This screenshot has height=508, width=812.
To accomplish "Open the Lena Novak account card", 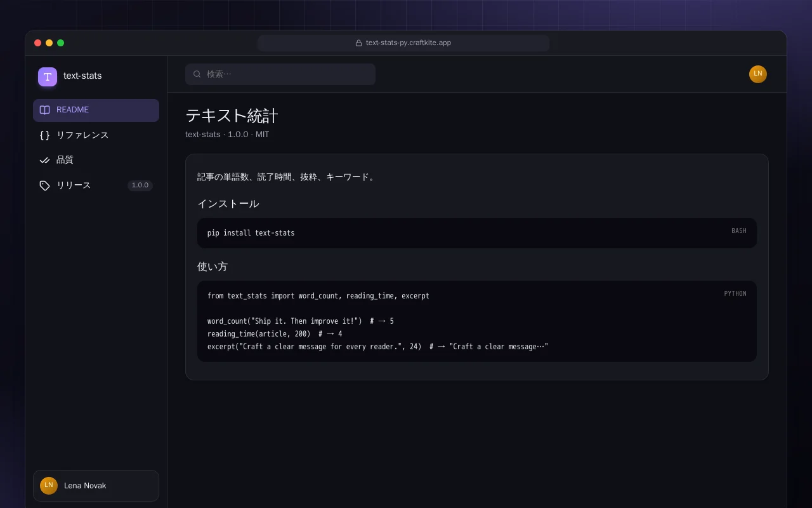I will coord(96,486).
